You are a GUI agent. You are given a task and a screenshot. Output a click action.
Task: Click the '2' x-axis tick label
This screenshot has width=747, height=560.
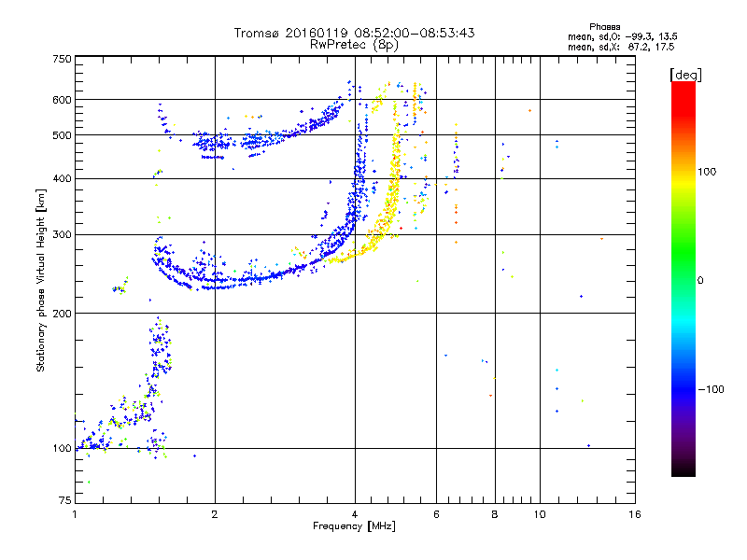pyautogui.click(x=215, y=514)
